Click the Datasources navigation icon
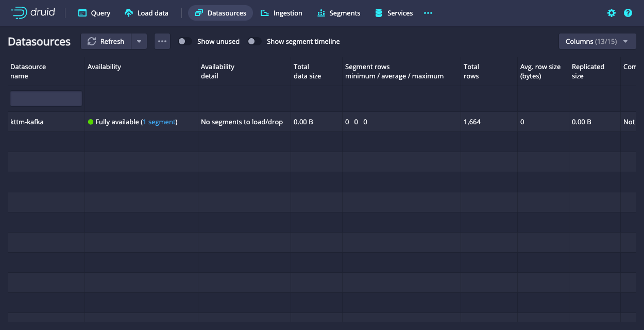 pos(200,12)
